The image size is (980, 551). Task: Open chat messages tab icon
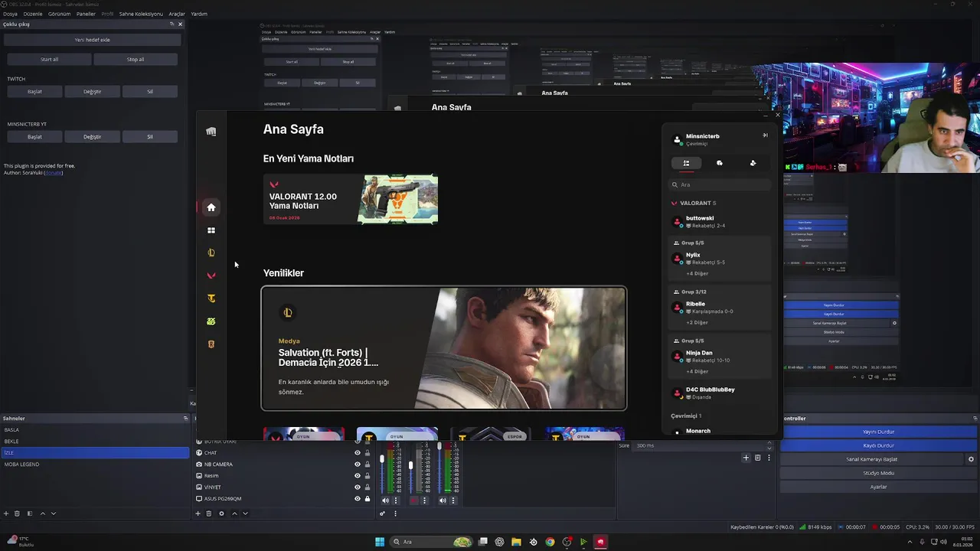tap(720, 163)
